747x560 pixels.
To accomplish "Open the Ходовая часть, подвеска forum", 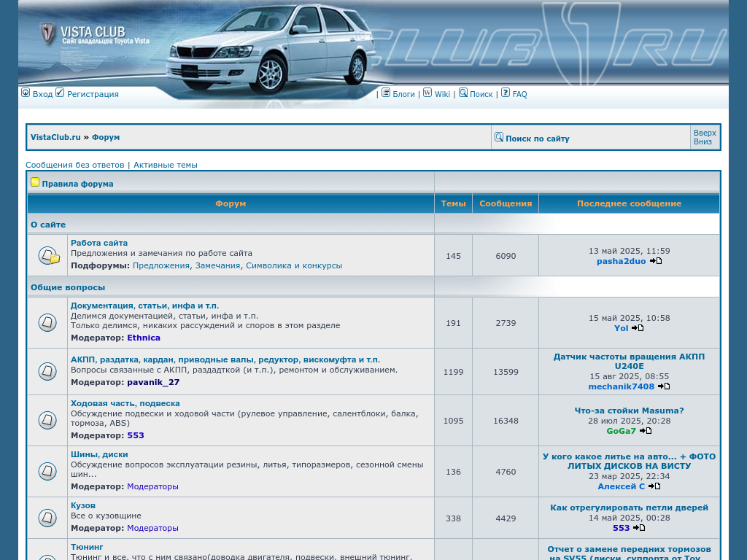I will click(x=125, y=403).
